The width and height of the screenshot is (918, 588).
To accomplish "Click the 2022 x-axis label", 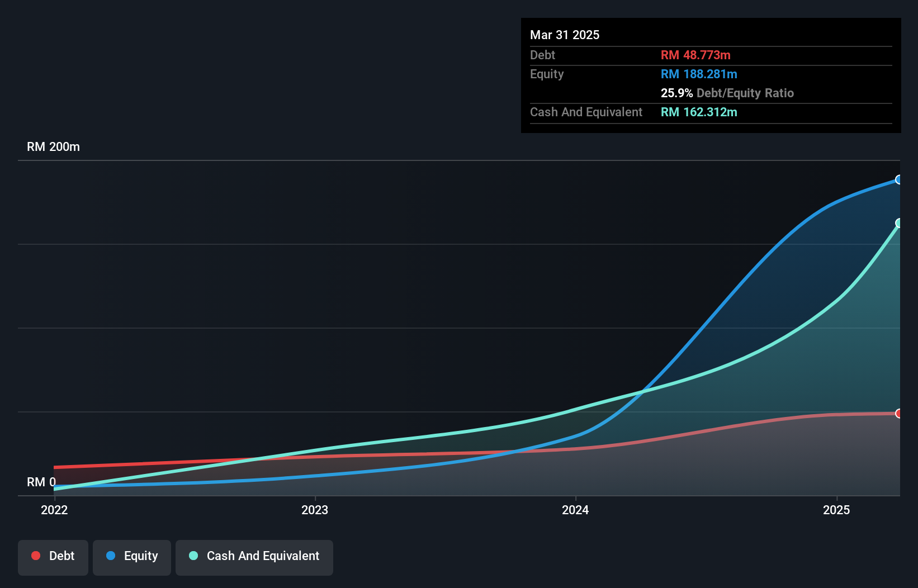I will tap(54, 510).
